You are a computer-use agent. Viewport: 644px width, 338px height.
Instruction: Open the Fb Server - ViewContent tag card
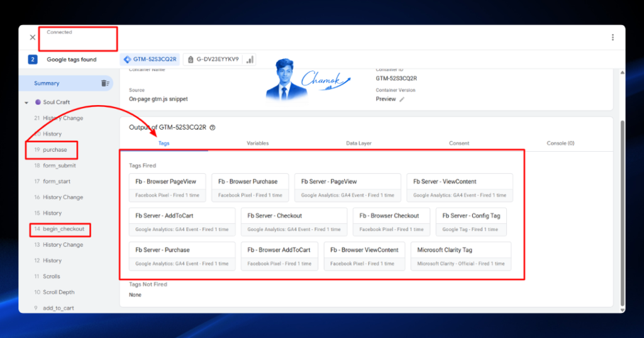click(x=460, y=188)
